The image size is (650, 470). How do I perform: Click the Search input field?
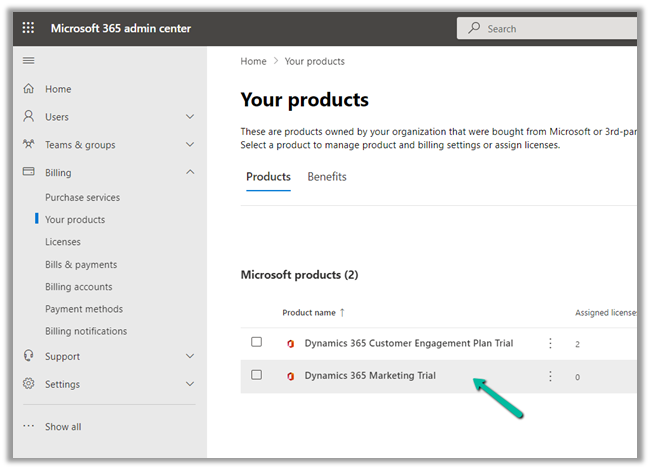tap(555, 28)
